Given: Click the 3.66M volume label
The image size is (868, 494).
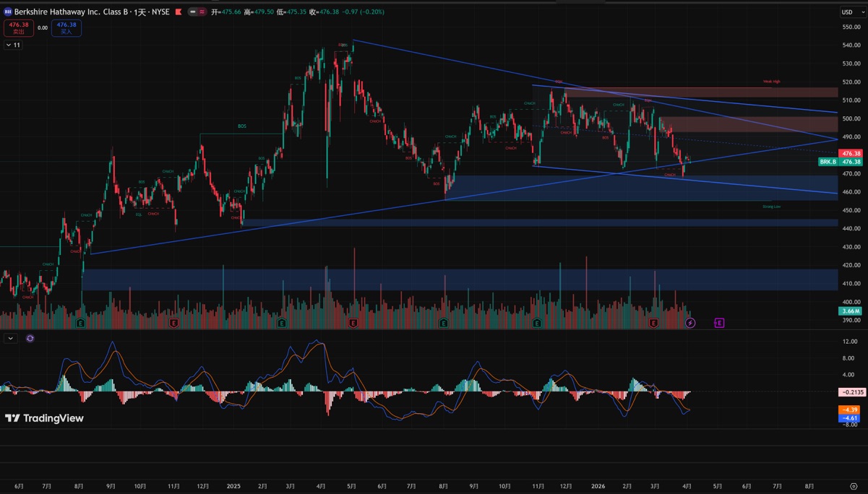Looking at the screenshot, I should 849,311.
